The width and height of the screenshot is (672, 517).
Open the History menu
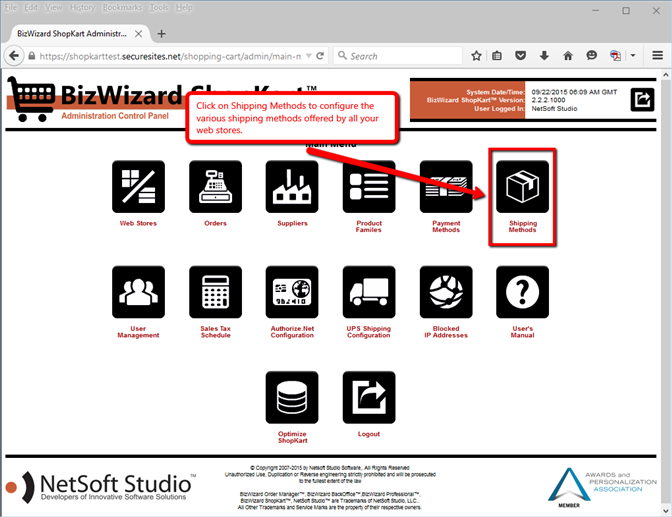[82, 8]
